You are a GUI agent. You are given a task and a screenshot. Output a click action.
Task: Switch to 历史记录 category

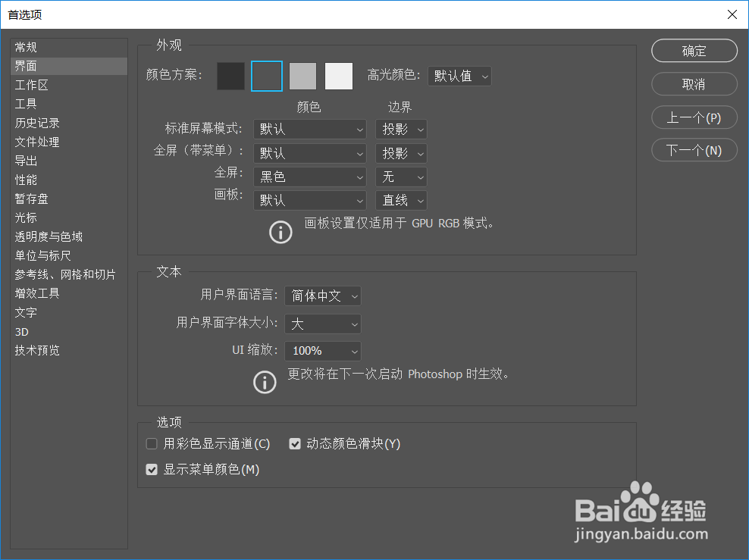(69, 123)
